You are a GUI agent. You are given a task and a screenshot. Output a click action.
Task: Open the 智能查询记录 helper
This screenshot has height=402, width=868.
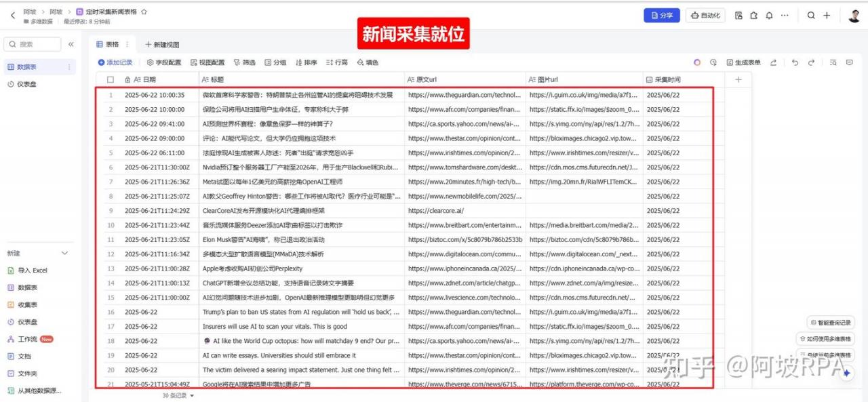[x=831, y=323]
